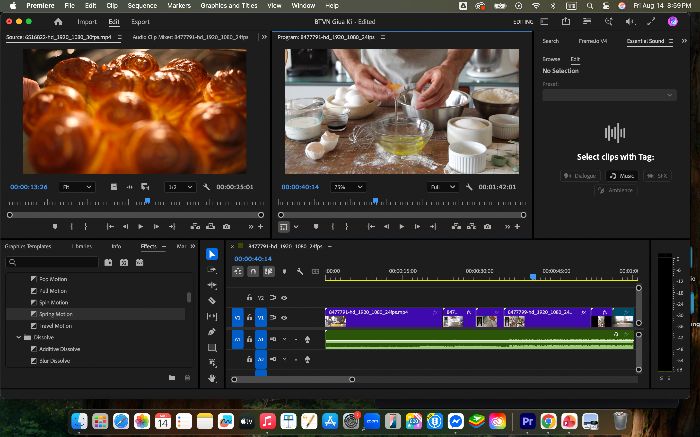Show overflow tabs in Effects panel group

click(193, 246)
